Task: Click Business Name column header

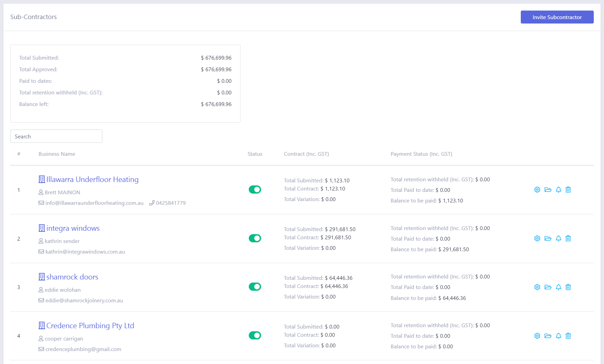Action: (57, 154)
